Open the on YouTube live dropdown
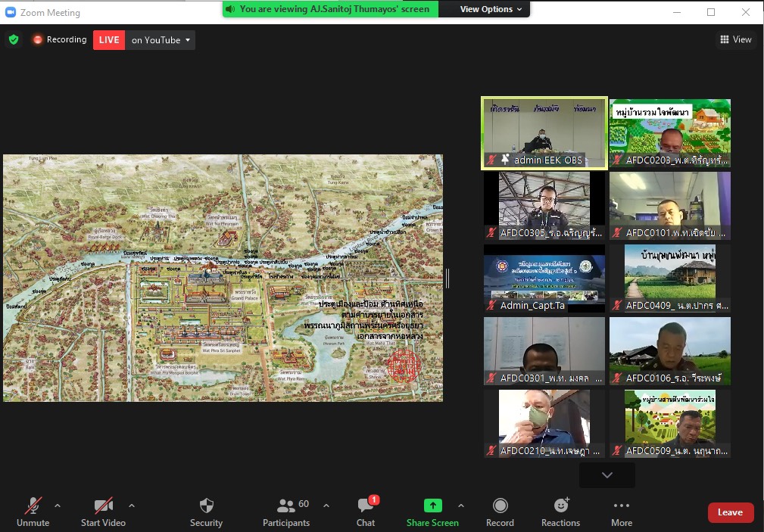Screen dimensions: 764x532 (161, 40)
